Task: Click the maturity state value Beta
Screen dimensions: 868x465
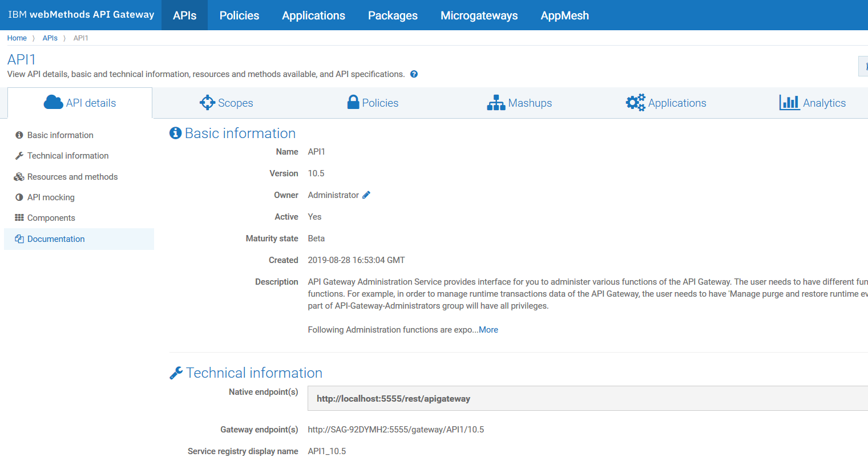Action: point(316,238)
